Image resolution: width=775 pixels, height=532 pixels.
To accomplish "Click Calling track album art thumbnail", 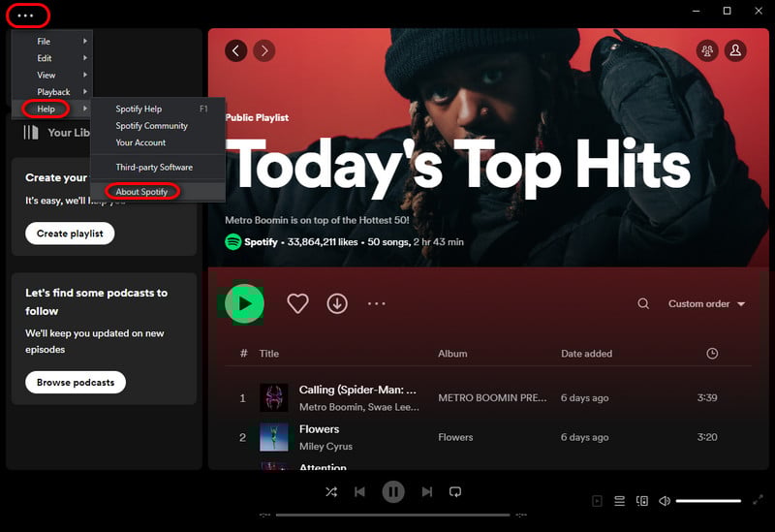I will 274,397.
